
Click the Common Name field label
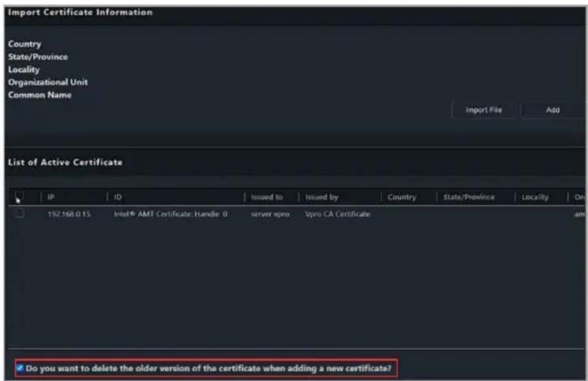(x=40, y=95)
